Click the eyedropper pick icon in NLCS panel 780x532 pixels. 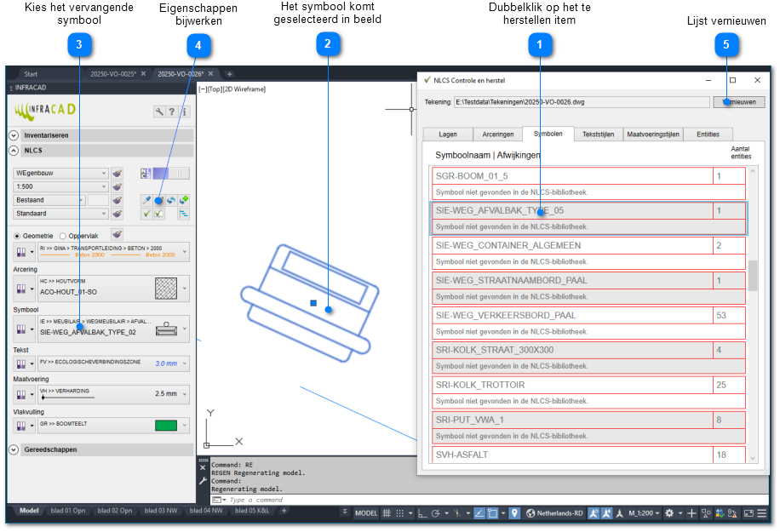coord(146,200)
